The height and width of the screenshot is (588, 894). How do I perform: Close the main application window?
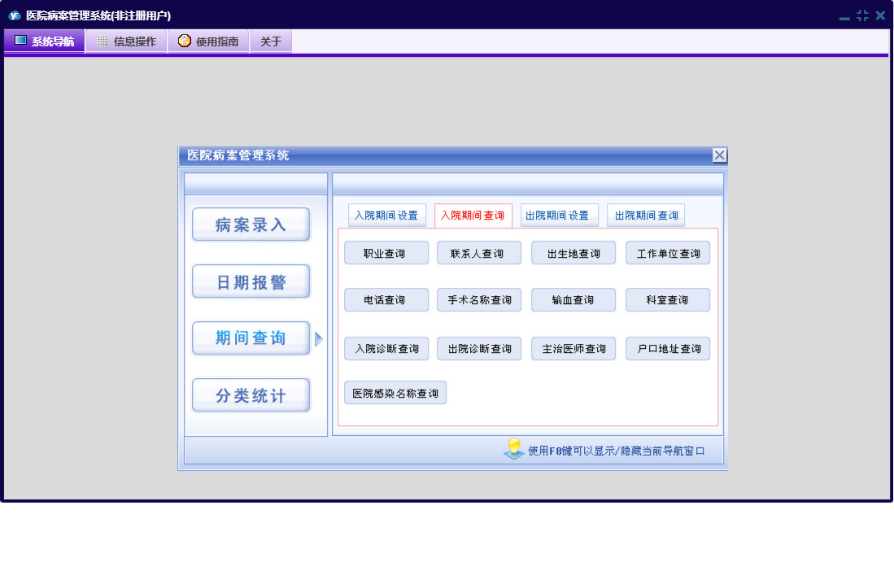coord(880,15)
